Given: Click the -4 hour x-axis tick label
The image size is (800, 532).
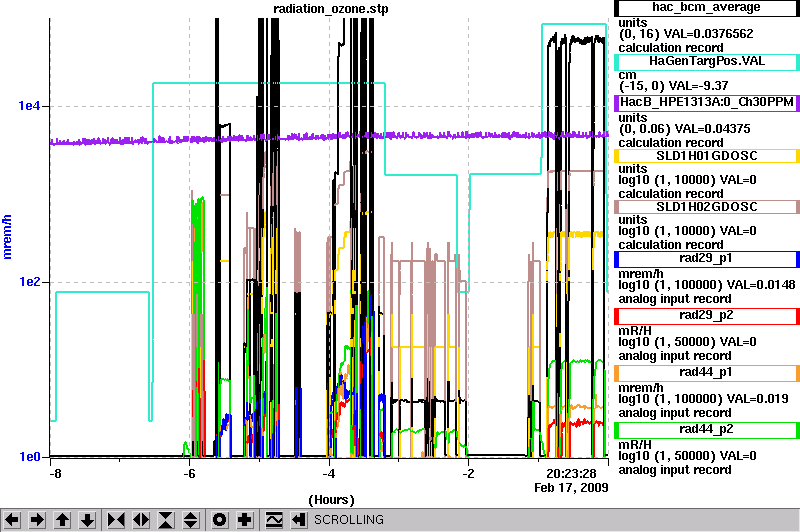Looking at the screenshot, I should click(329, 473).
